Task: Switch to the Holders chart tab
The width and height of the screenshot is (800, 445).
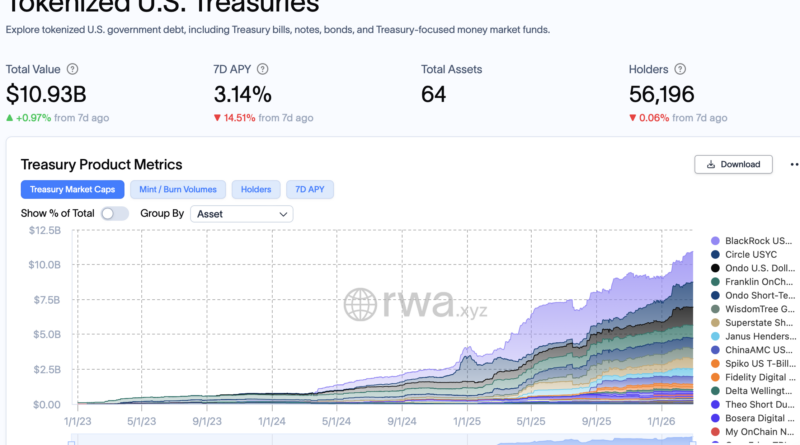Action: (x=256, y=189)
